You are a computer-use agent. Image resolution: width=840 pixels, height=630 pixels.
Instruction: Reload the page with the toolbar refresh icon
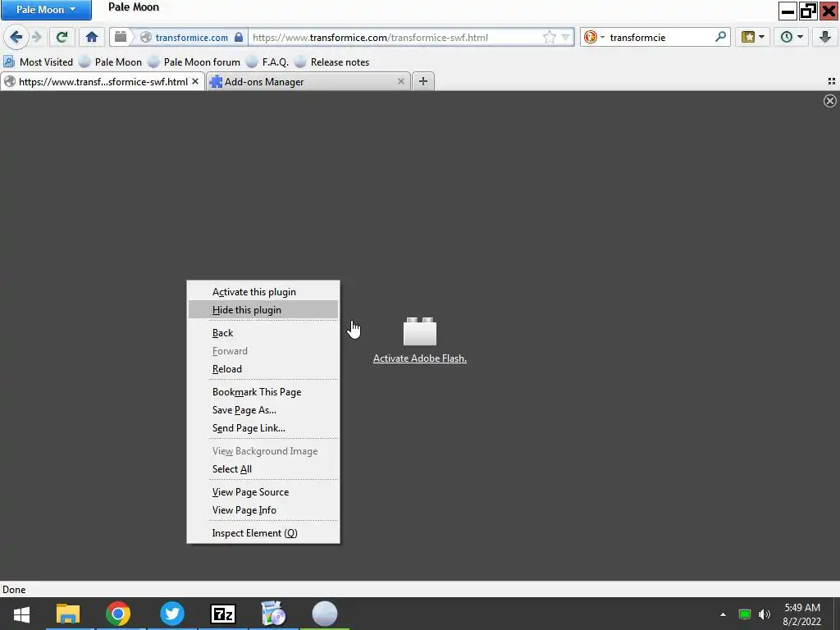click(62, 37)
